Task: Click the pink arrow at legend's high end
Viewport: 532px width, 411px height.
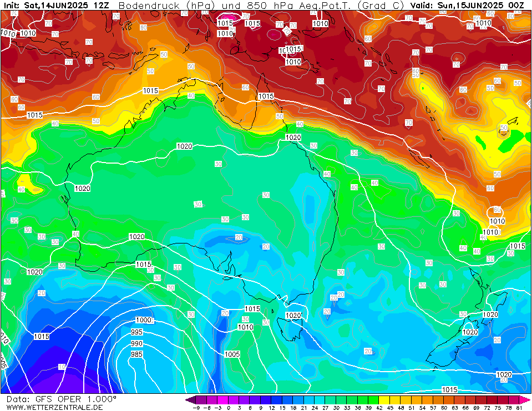Action: pos(525,399)
